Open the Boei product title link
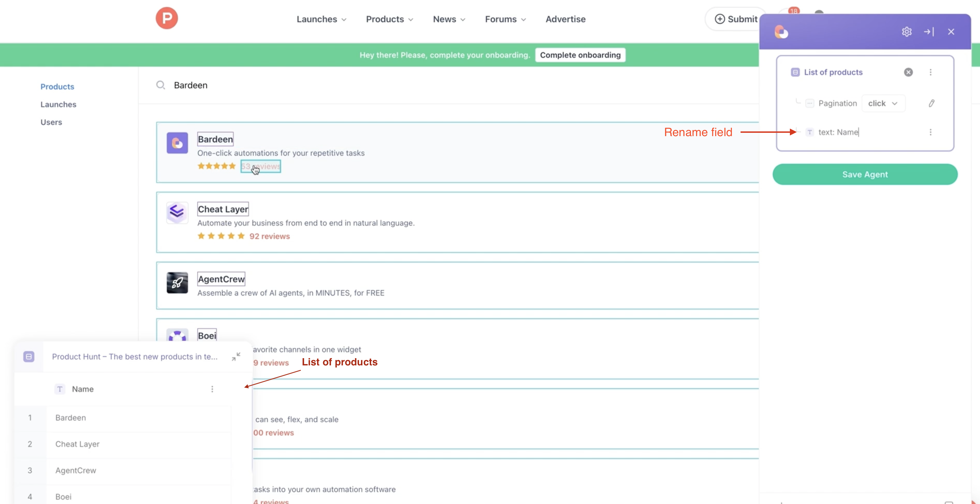 point(207,335)
